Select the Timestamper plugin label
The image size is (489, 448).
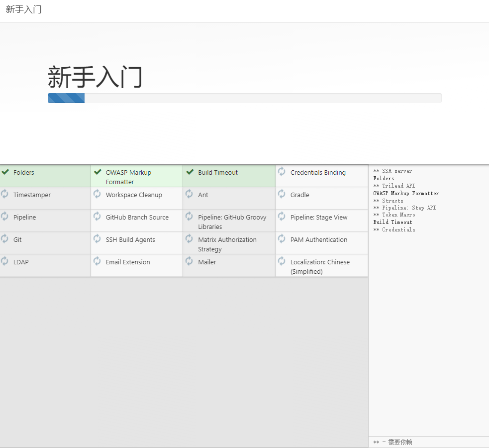tap(32, 195)
